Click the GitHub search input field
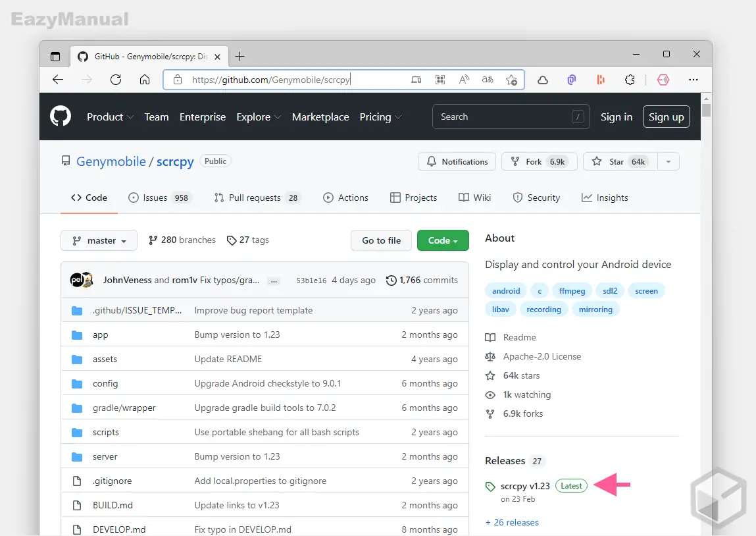The width and height of the screenshot is (756, 536). tap(503, 117)
